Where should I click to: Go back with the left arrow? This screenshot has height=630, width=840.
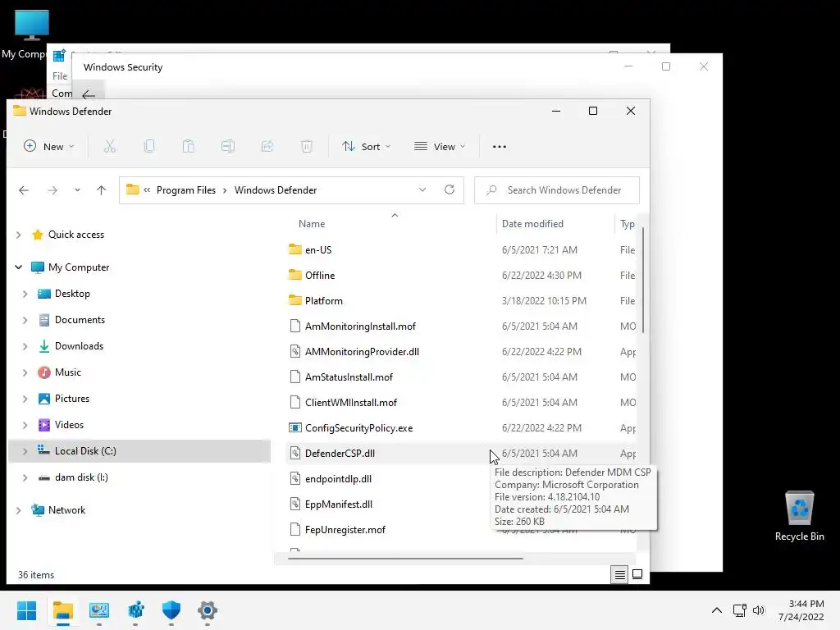point(24,190)
